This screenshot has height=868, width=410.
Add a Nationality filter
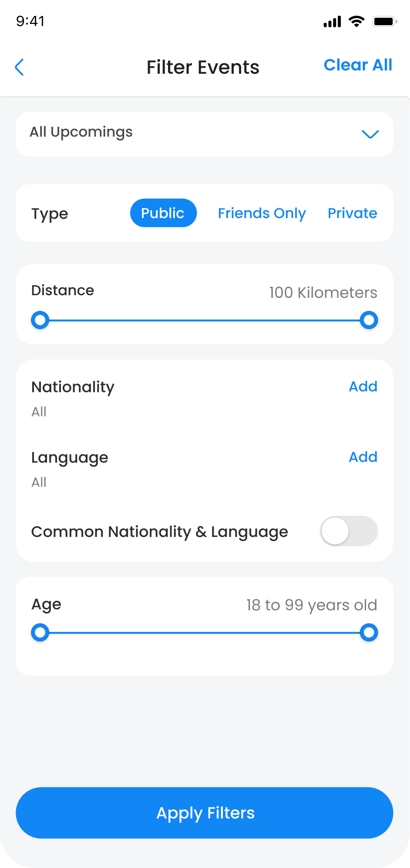pos(363,387)
